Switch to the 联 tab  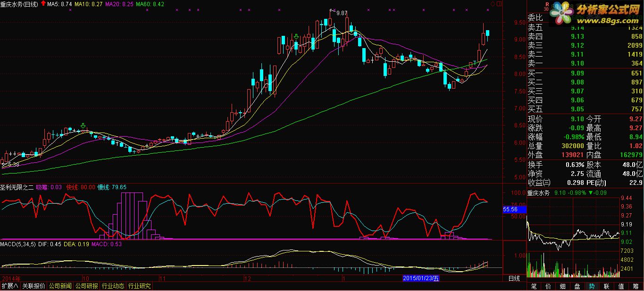pyautogui.click(x=607, y=286)
